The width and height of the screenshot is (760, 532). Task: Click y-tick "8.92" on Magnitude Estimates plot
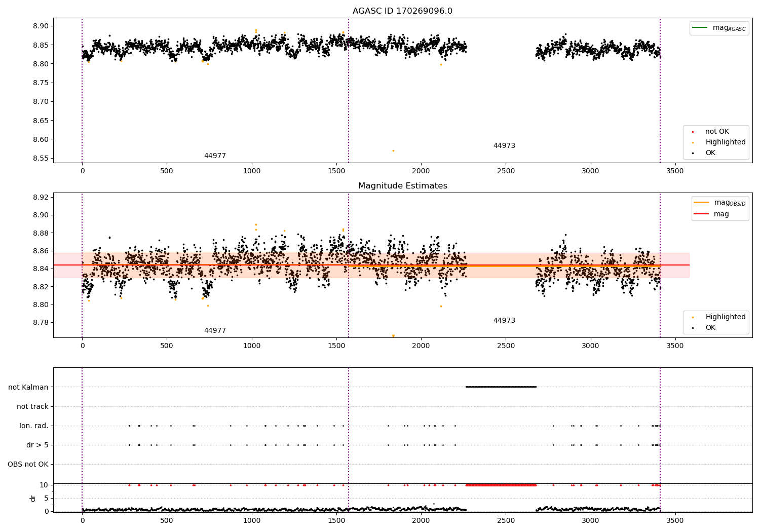click(x=41, y=198)
